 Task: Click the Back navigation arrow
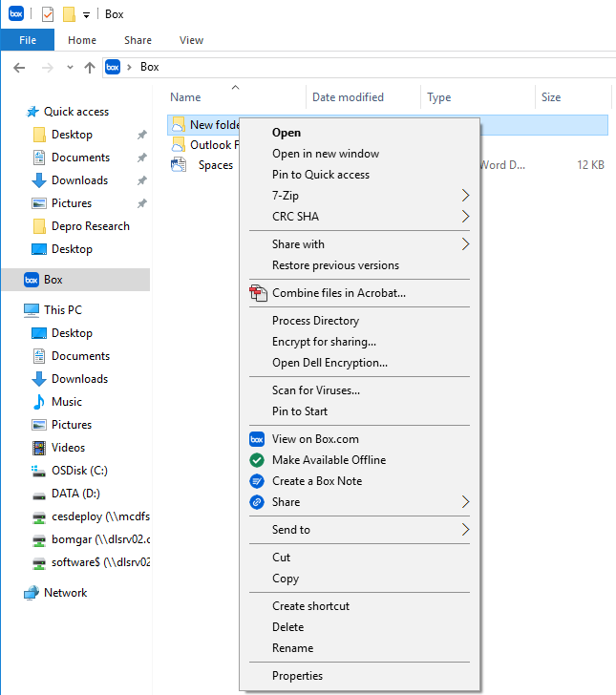pos(19,67)
